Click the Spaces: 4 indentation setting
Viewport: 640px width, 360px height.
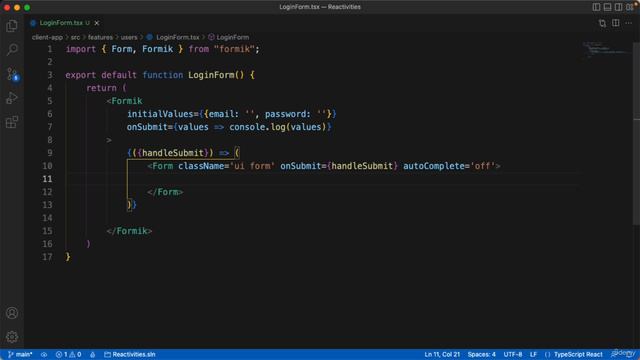482,354
